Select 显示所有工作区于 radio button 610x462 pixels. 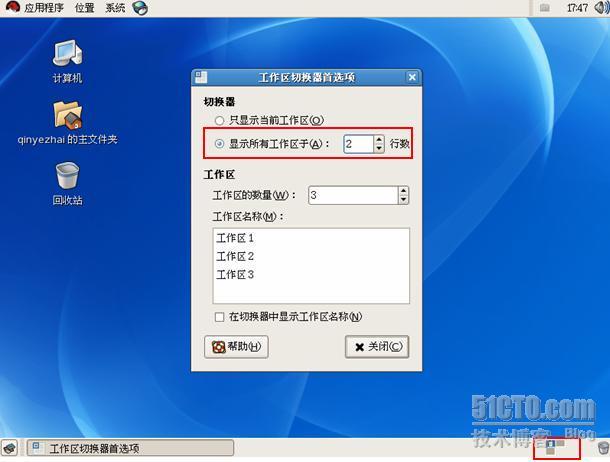pos(219,144)
